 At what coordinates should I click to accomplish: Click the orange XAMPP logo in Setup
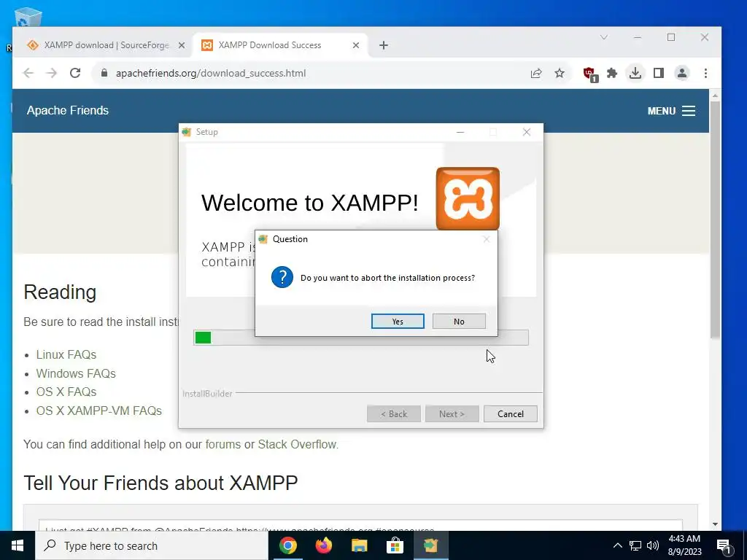point(468,198)
